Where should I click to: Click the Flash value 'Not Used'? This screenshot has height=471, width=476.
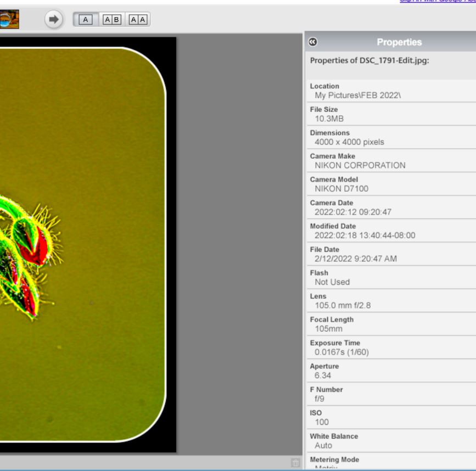point(332,282)
